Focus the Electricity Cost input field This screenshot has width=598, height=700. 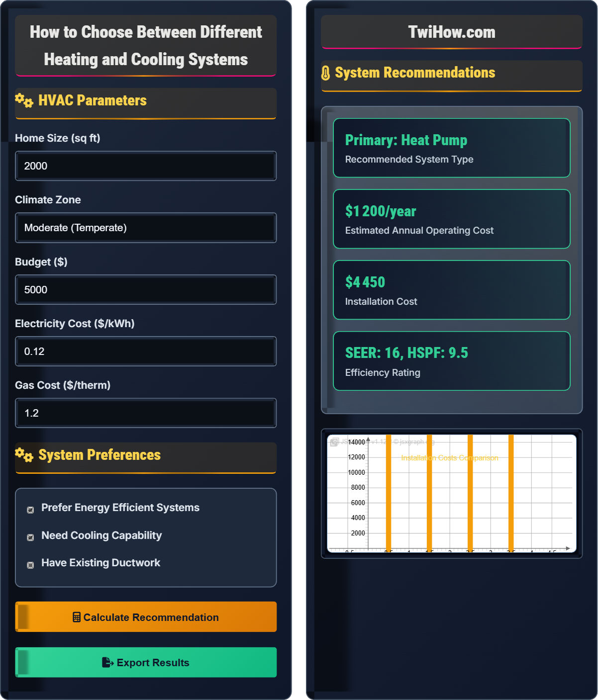tap(146, 351)
